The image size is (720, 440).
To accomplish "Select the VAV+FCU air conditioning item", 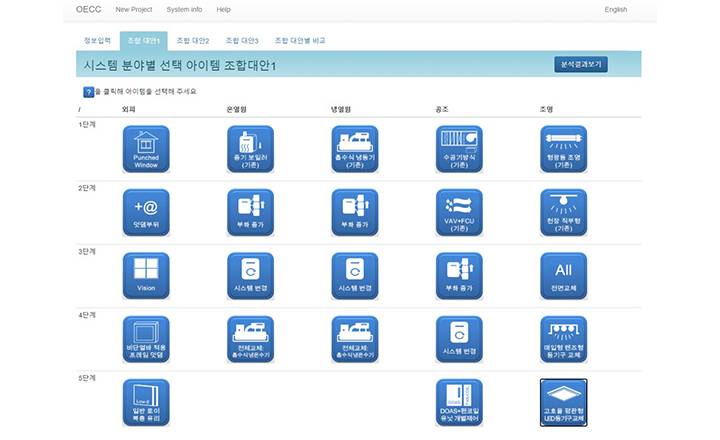I will click(x=459, y=213).
